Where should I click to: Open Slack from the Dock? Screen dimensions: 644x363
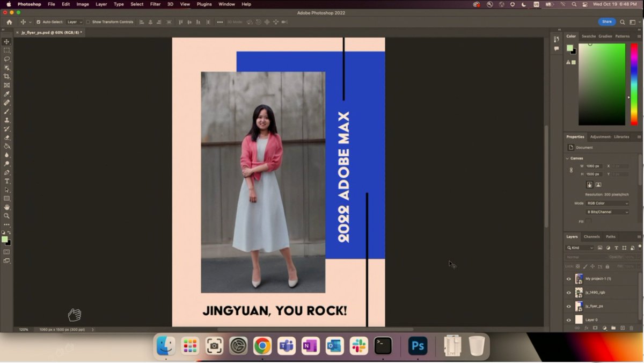[x=358, y=346]
